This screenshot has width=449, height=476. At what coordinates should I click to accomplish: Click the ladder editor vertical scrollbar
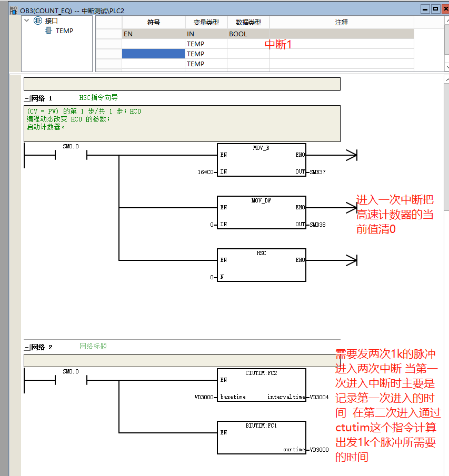(446, 276)
